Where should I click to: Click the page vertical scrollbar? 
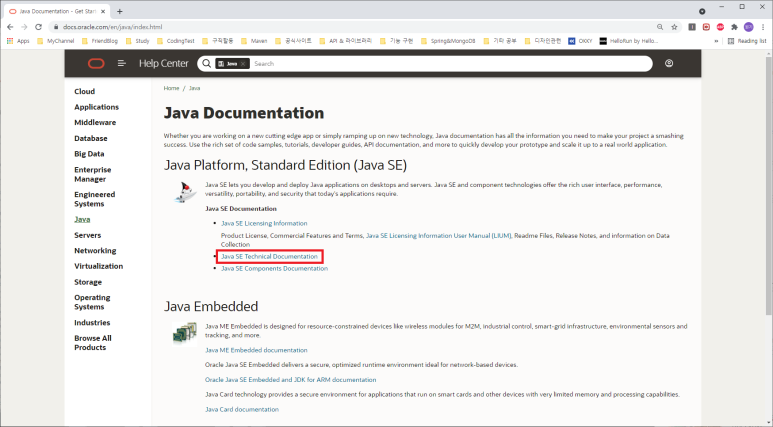click(769, 187)
